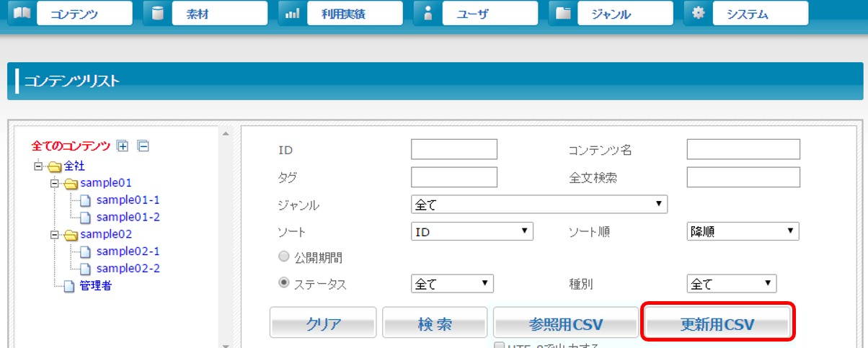Click the tree panel scrollbar up arrow

pyautogui.click(x=225, y=134)
